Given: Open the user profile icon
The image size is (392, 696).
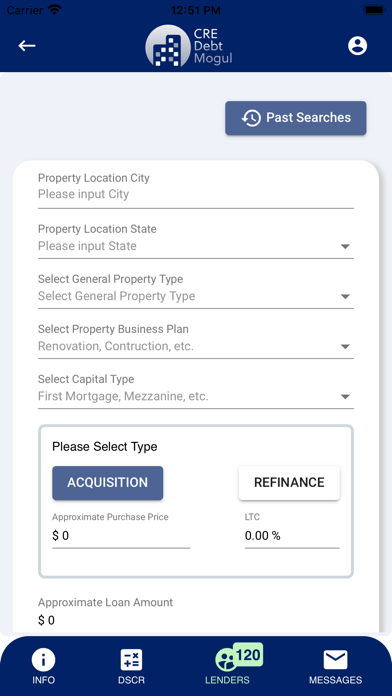Looking at the screenshot, I should coord(357,46).
